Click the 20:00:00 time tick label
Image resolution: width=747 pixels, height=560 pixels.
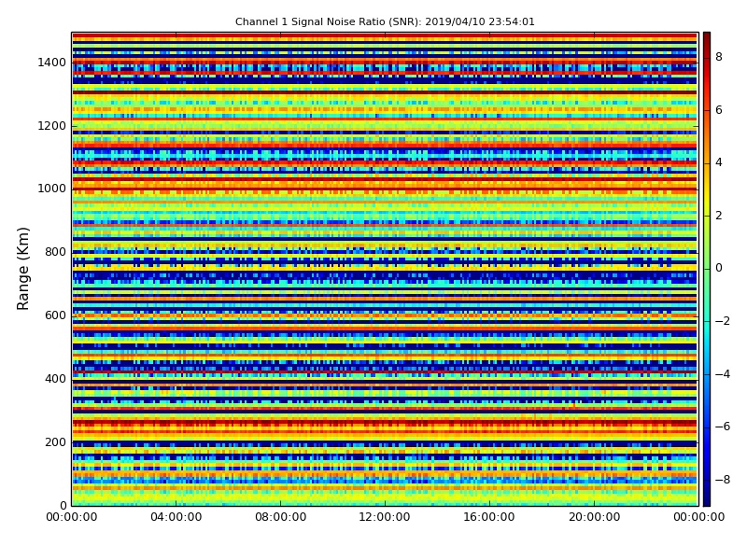(x=594, y=517)
